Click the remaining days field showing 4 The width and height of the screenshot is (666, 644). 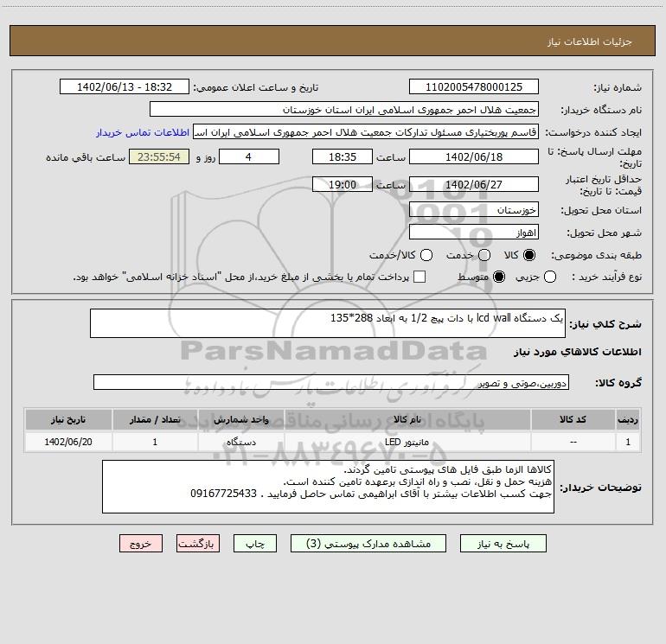tap(249, 156)
